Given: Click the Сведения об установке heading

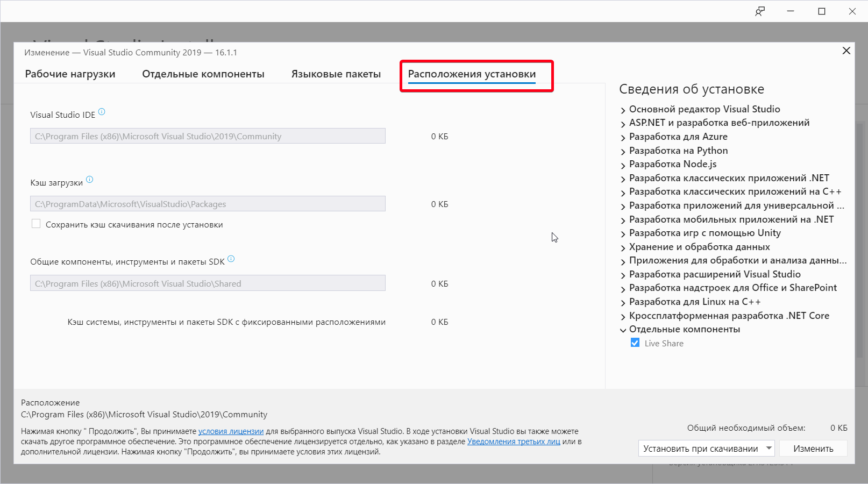Looking at the screenshot, I should tap(692, 89).
